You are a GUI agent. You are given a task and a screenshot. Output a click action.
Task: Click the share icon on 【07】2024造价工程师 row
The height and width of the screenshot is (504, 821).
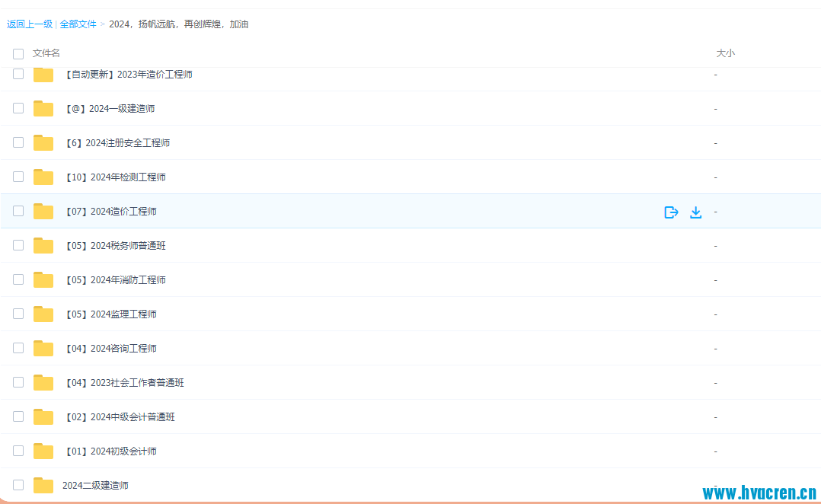671,212
